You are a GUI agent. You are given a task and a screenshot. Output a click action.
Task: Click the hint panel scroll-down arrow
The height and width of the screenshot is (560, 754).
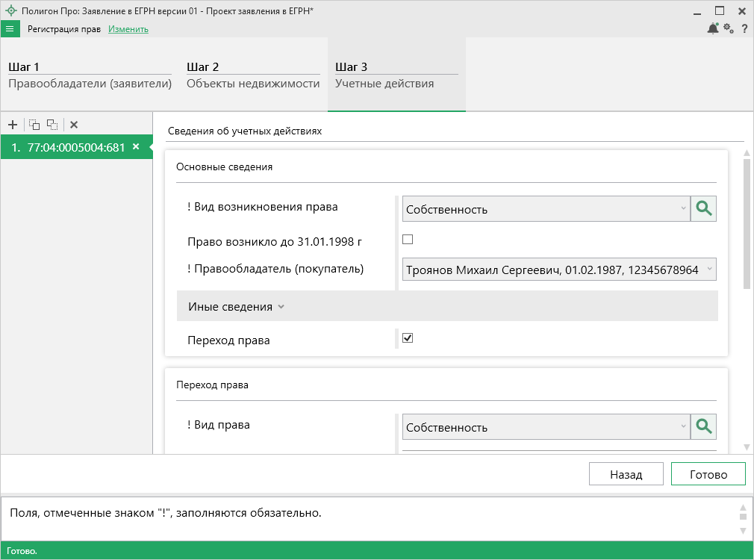pos(743,530)
